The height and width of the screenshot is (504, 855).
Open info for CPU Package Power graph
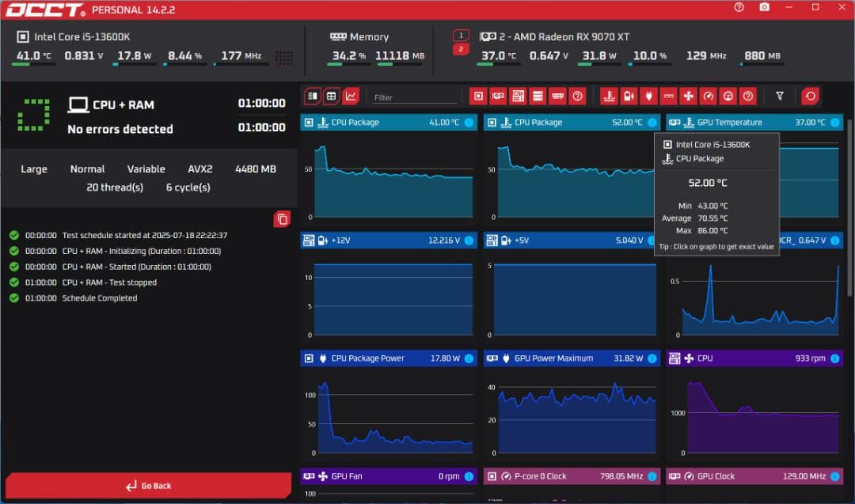(469, 358)
